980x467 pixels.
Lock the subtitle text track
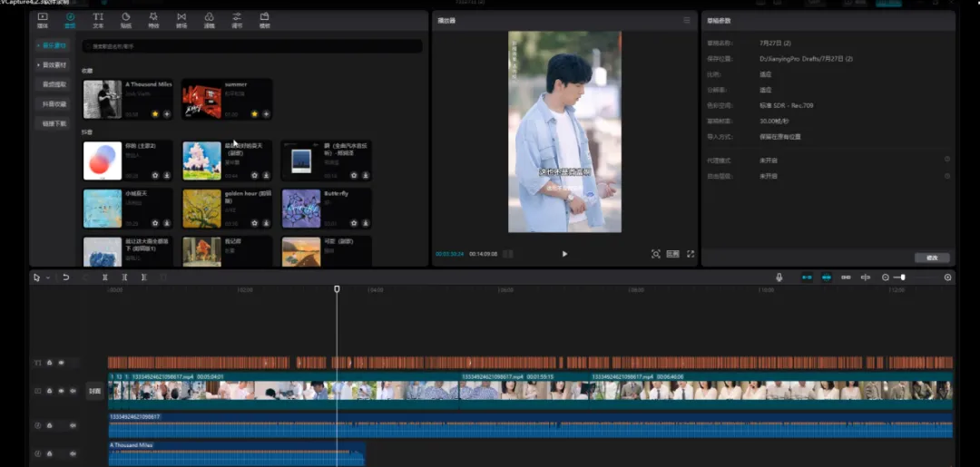(49, 363)
